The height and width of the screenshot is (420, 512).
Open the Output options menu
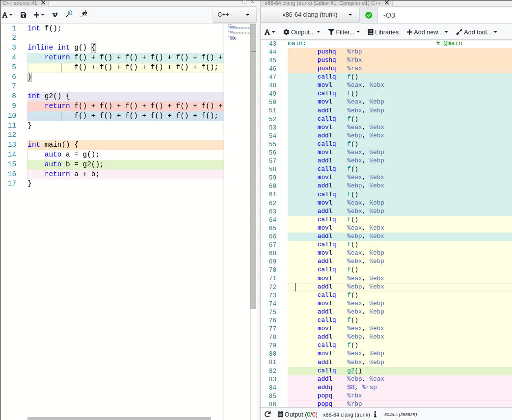click(301, 32)
